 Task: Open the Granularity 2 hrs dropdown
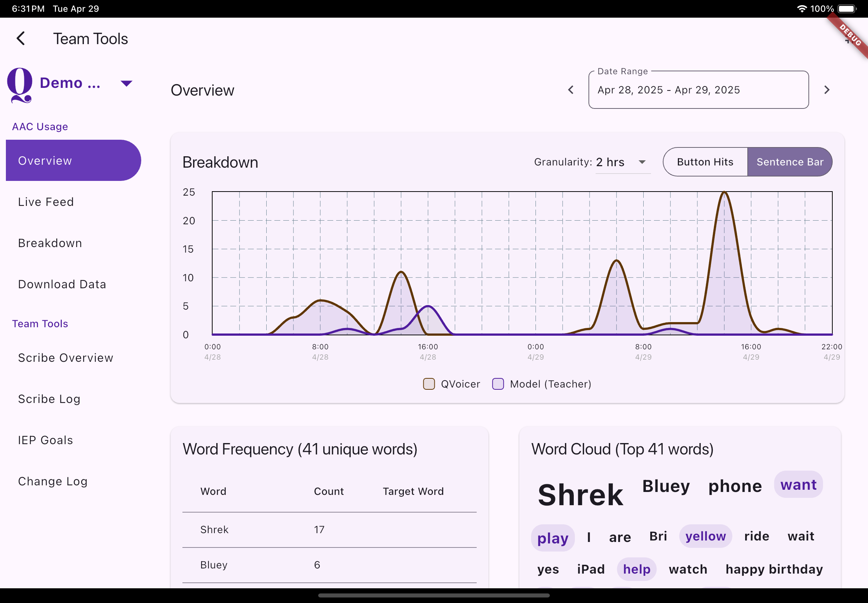622,163
